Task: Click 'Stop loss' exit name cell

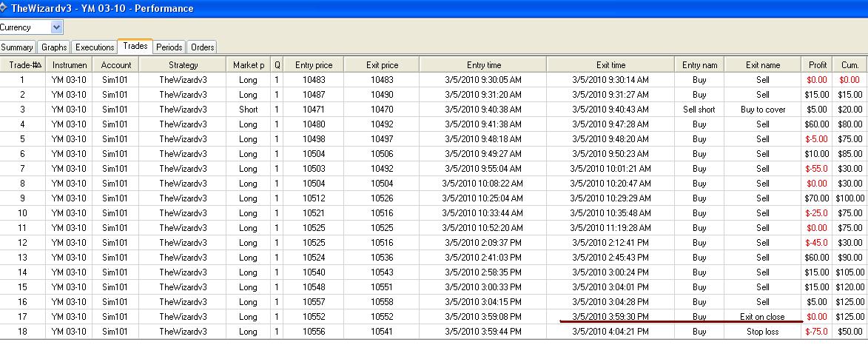Action: tap(763, 332)
